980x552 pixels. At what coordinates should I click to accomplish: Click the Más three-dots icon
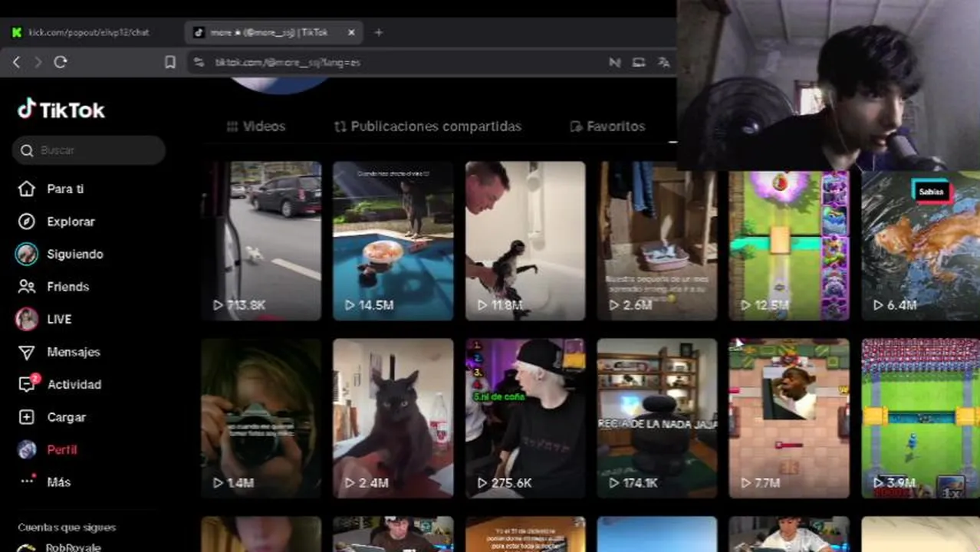click(x=28, y=481)
